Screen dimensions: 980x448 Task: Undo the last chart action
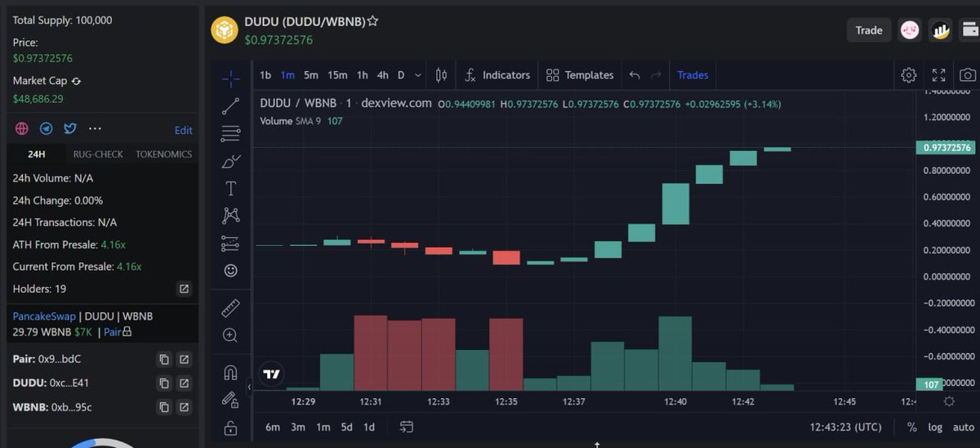tap(635, 75)
